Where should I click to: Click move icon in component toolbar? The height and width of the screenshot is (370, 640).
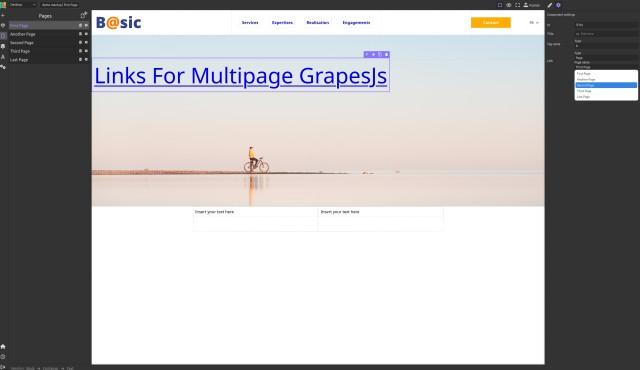[373, 54]
